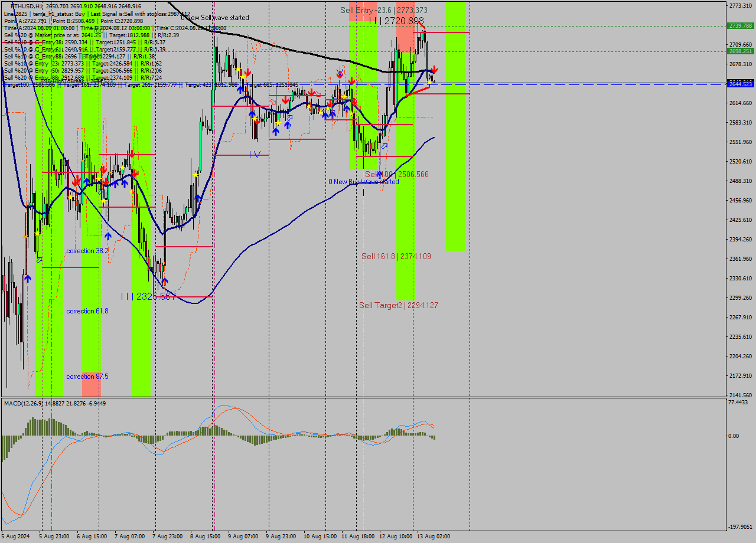Click the '9 Aug 23:00' time label
Screen dimensions: 756x543
coord(281,537)
